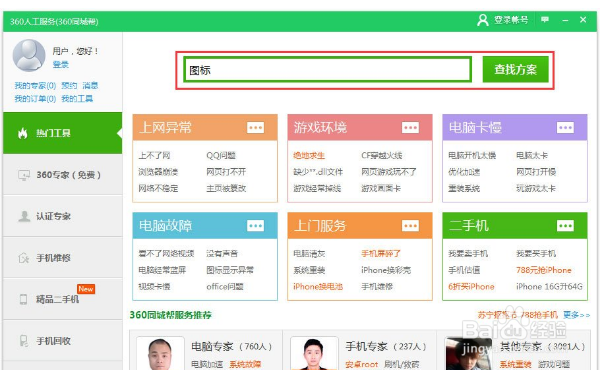Open the 安卓root link under 手机专家

tap(361, 364)
